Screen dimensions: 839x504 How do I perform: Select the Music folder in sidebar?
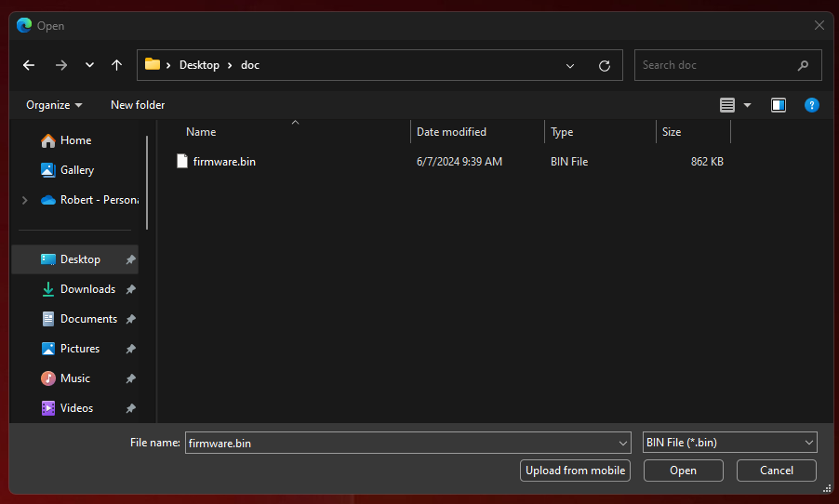[74, 378]
